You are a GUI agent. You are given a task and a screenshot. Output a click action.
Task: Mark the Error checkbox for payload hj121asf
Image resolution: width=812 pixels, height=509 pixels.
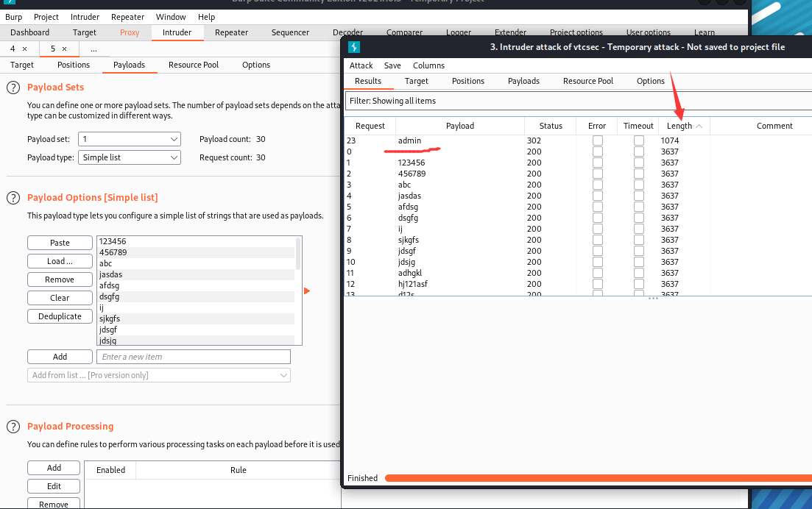[598, 284]
